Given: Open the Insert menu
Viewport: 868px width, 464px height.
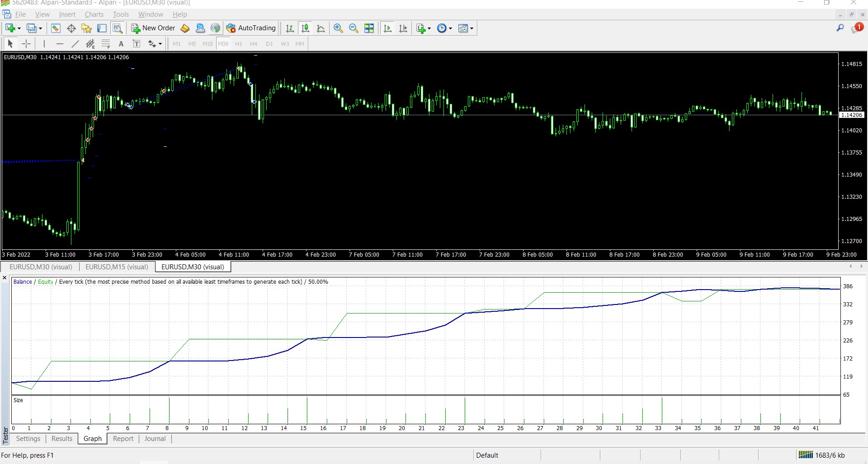Looking at the screenshot, I should [x=67, y=14].
